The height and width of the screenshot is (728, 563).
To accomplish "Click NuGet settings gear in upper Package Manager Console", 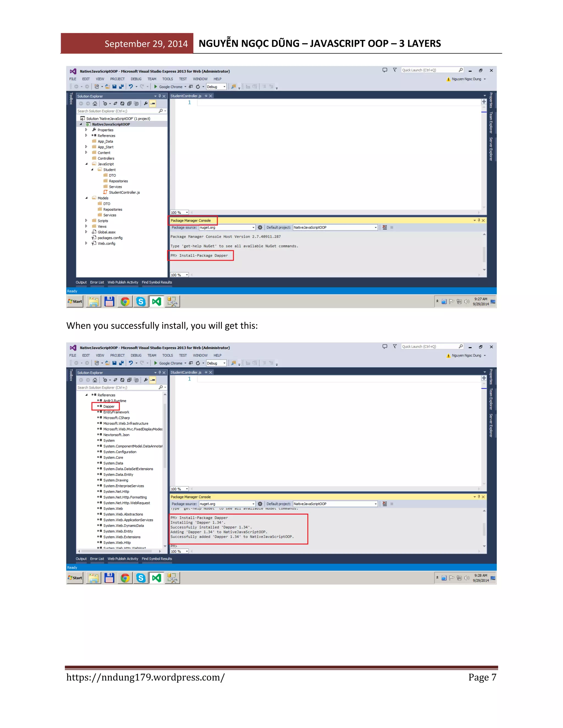I will (260, 227).
